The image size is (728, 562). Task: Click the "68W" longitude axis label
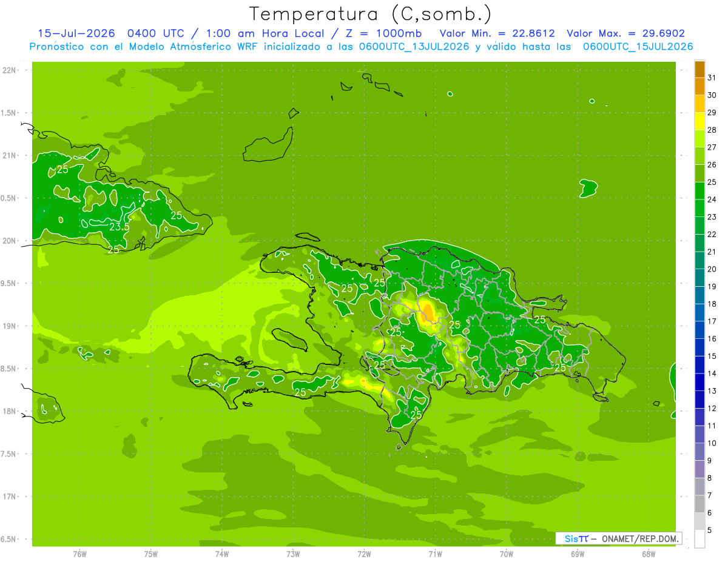coord(649,554)
